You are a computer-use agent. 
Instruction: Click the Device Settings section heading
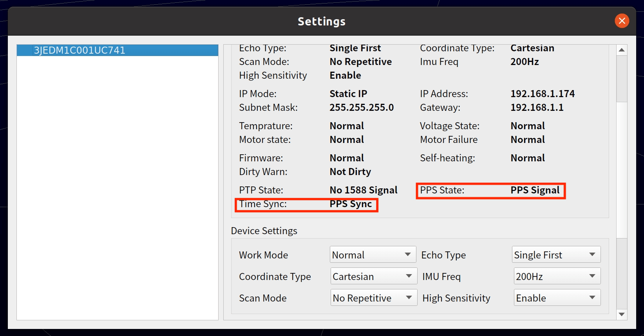264,231
